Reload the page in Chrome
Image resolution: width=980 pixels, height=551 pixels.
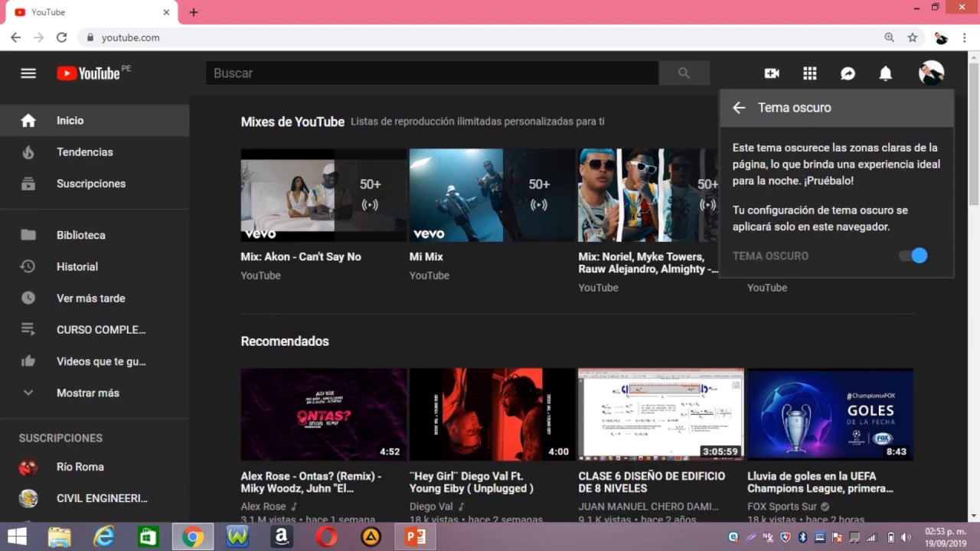pyautogui.click(x=62, y=37)
